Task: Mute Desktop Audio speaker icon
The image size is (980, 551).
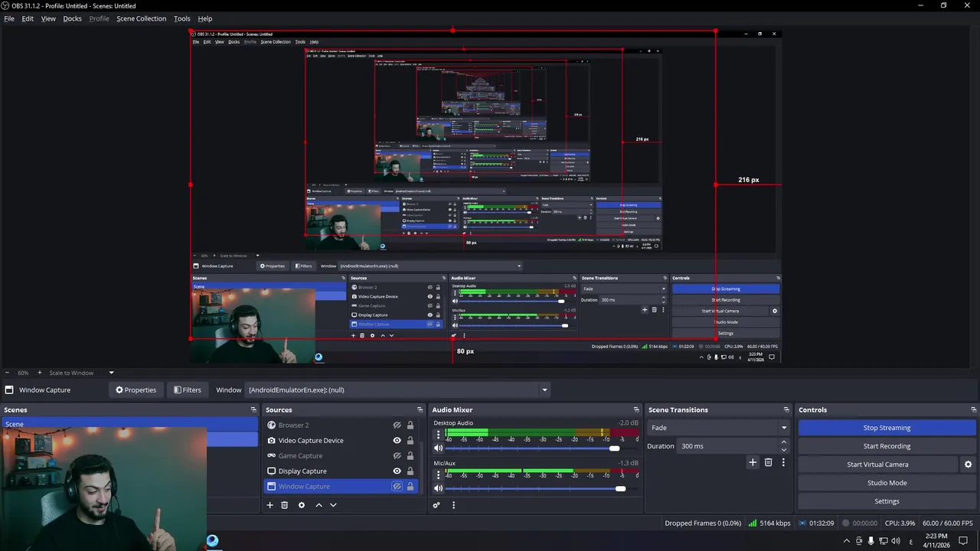Action: pyautogui.click(x=438, y=448)
